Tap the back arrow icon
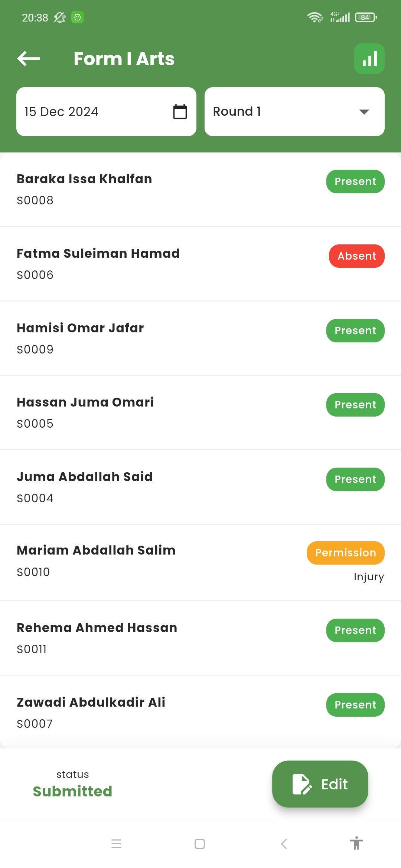 (x=29, y=59)
